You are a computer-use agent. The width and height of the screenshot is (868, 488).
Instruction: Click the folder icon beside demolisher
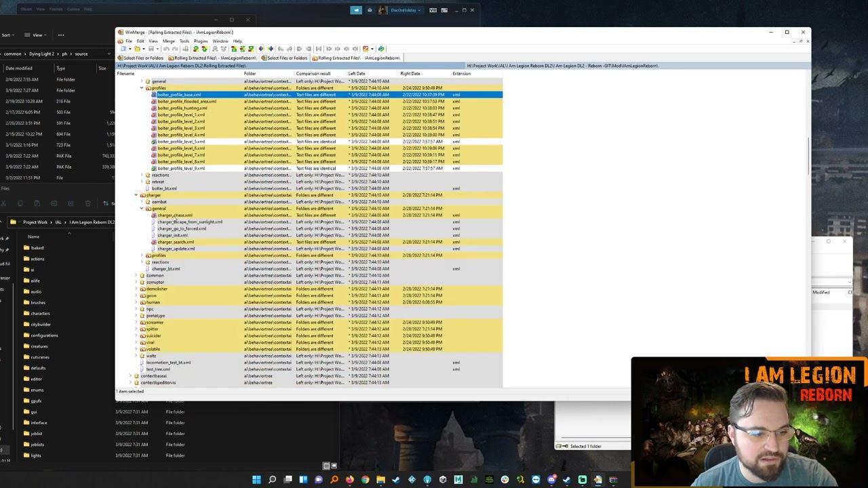click(142, 289)
